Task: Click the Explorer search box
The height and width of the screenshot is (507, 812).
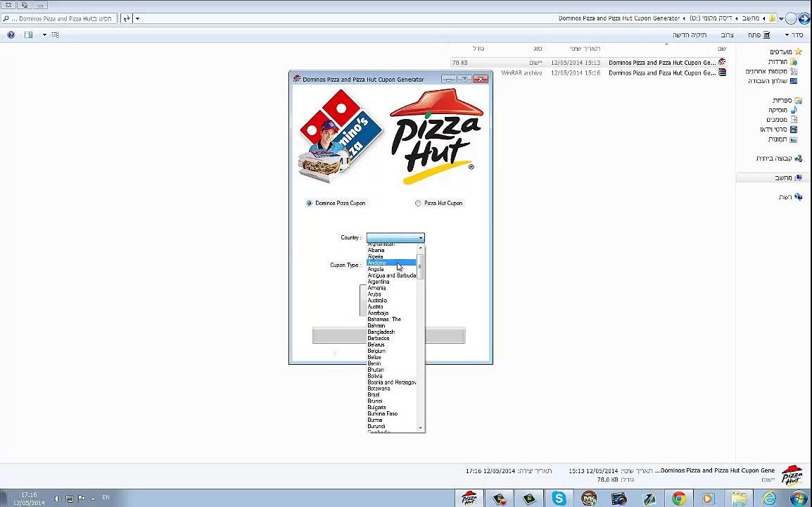Action: coord(58,19)
